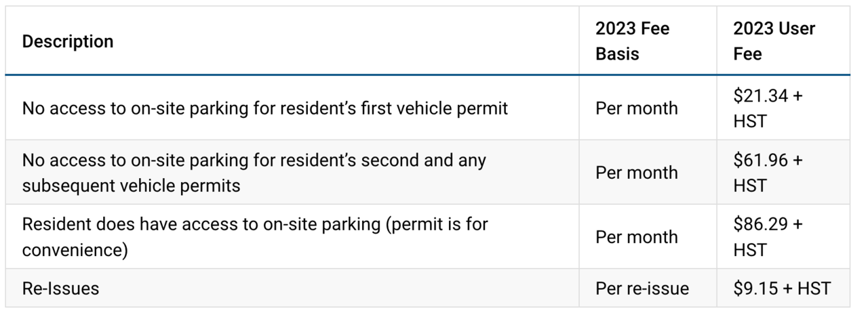Image resolution: width=868 pixels, height=317 pixels.
Task: Click the second and subsequent vehicle permits description
Action: pyautogui.click(x=254, y=173)
